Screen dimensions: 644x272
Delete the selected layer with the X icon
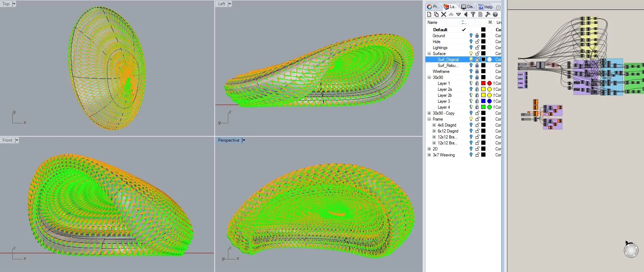pos(444,14)
